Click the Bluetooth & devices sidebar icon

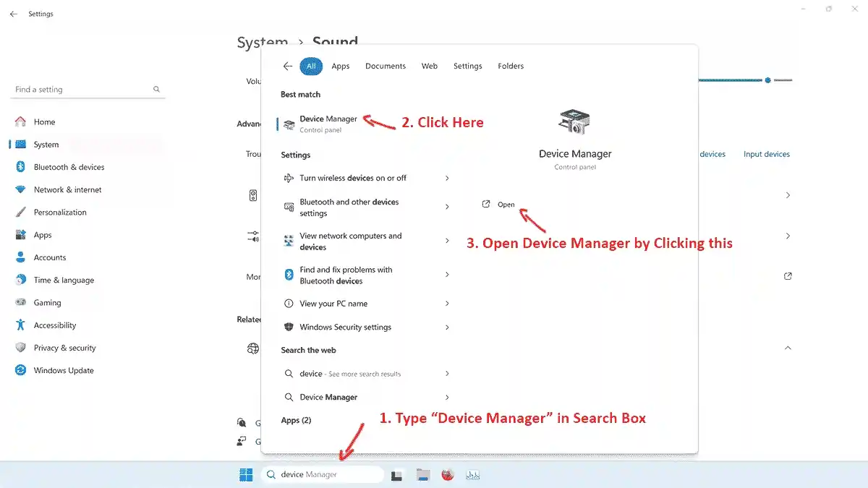[20, 167]
